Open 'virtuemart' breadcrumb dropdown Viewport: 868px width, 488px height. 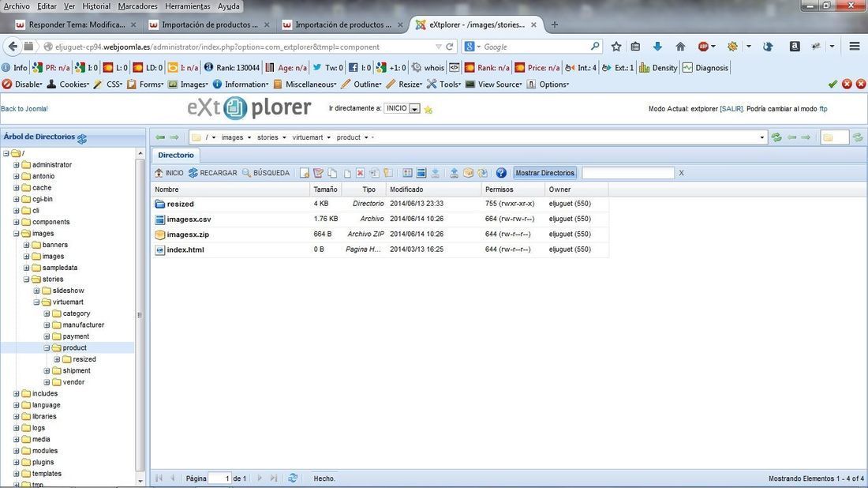click(329, 137)
